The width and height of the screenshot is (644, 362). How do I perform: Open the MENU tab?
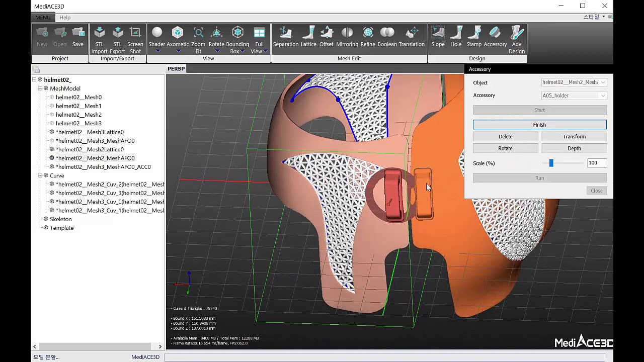point(43,18)
